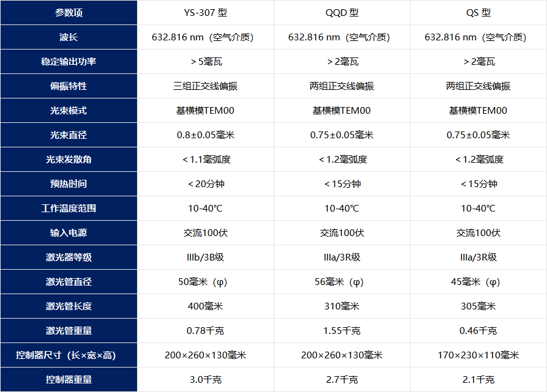547x392 pixels.
Task: Click the >5毫瓦 output power cell
Action: (x=205, y=62)
